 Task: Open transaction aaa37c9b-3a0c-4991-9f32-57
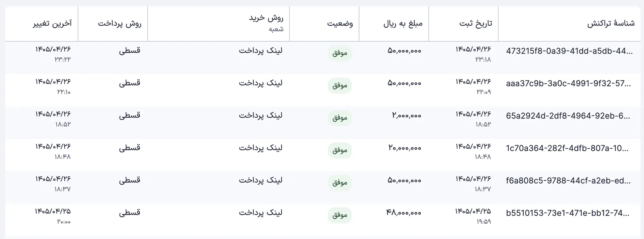(x=568, y=84)
